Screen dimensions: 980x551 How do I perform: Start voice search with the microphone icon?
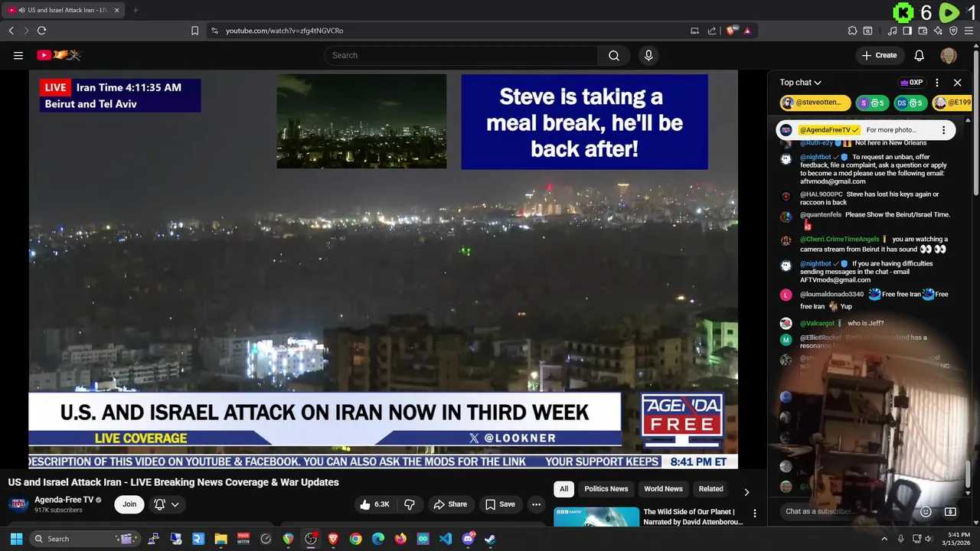click(648, 55)
